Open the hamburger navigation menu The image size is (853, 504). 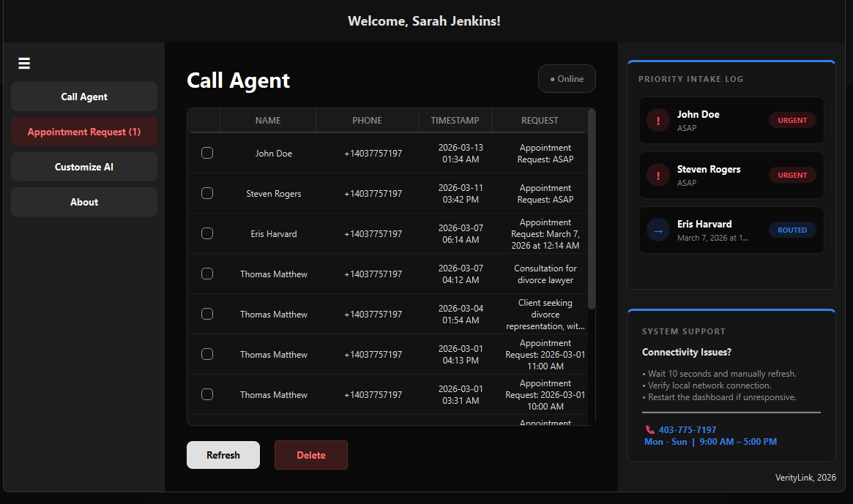(23, 63)
